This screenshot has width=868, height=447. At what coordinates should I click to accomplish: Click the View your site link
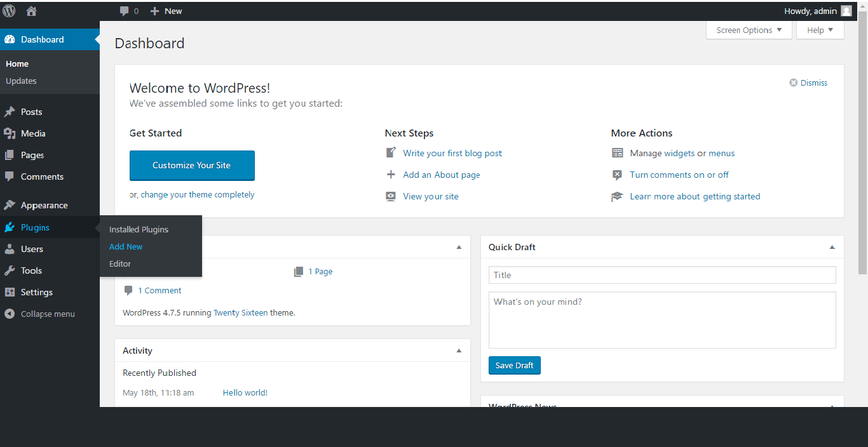click(431, 196)
